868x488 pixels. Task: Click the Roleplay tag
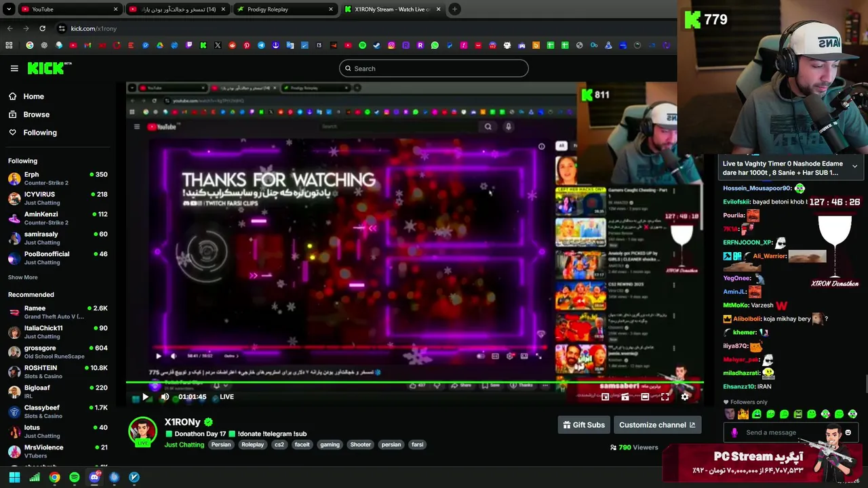pos(252,445)
